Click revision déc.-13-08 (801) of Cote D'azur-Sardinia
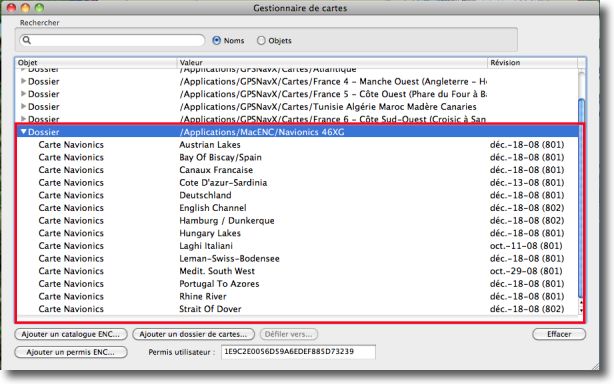614x384 pixels. pyautogui.click(x=527, y=182)
